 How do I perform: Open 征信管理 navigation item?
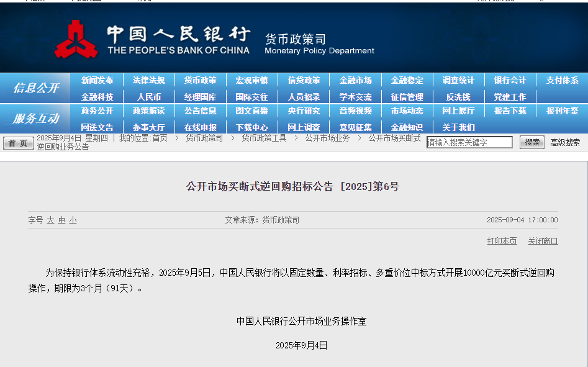click(407, 97)
